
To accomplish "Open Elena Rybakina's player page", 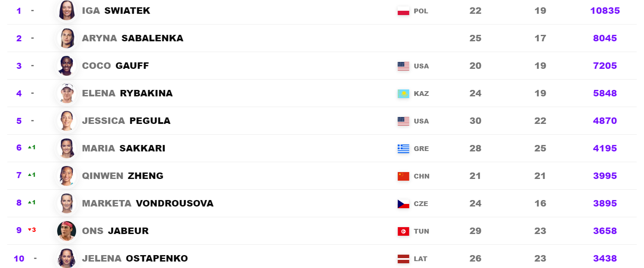I will tap(127, 93).
